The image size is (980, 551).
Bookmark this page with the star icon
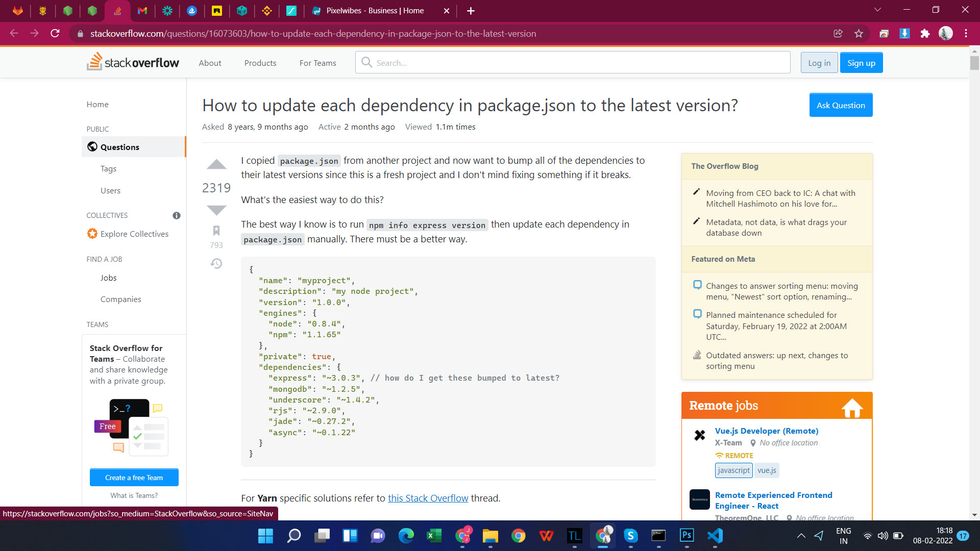859,34
